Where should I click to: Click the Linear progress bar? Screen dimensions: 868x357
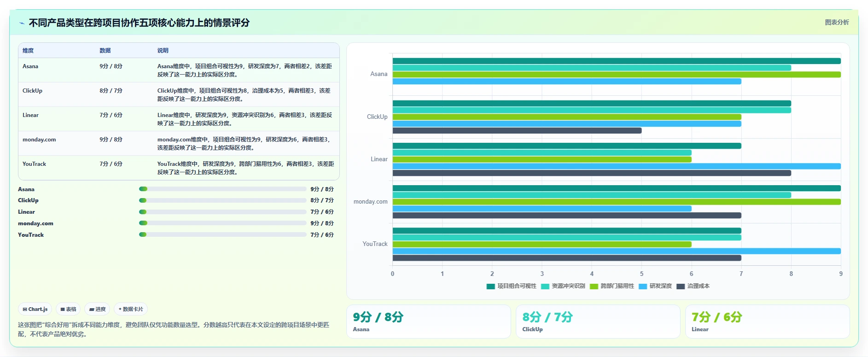tap(222, 212)
